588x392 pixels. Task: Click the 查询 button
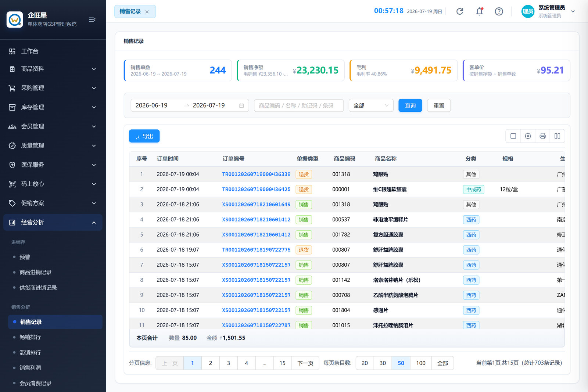[410, 105]
